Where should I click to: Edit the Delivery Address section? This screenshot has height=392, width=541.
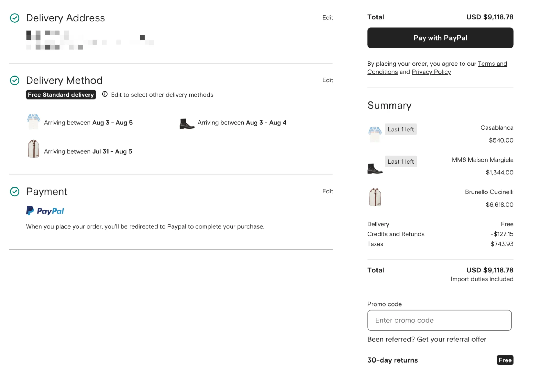click(327, 18)
